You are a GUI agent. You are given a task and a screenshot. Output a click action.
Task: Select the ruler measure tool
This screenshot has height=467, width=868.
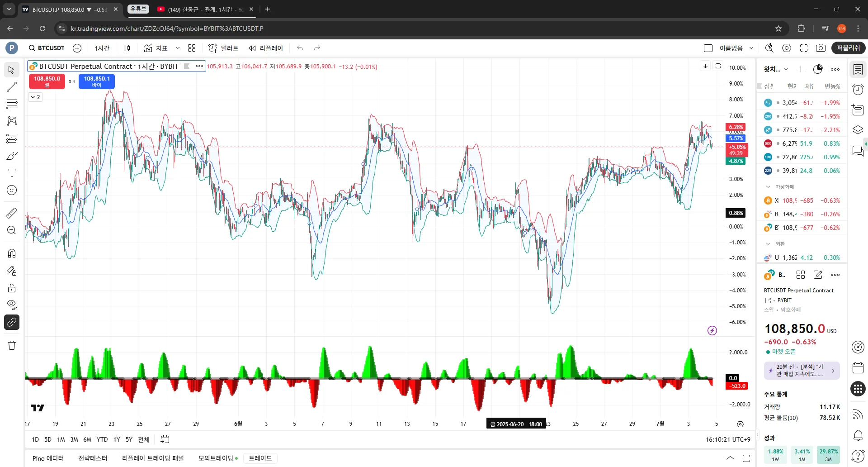tap(12, 213)
